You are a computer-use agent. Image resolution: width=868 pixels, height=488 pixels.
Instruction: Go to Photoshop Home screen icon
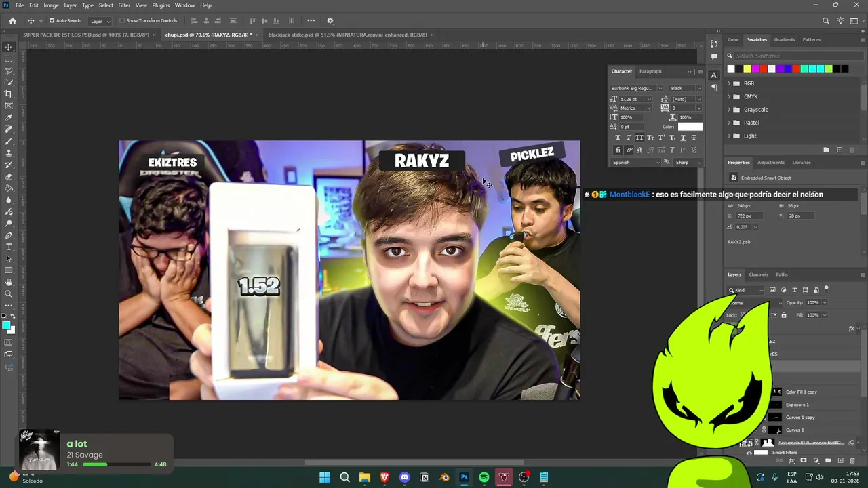[12, 21]
